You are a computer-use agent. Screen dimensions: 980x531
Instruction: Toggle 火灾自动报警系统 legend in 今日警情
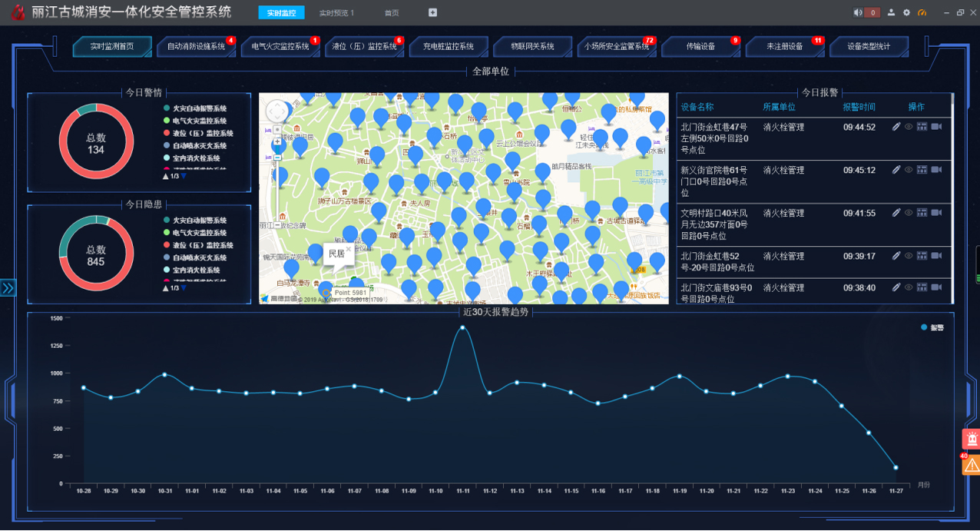(x=194, y=108)
